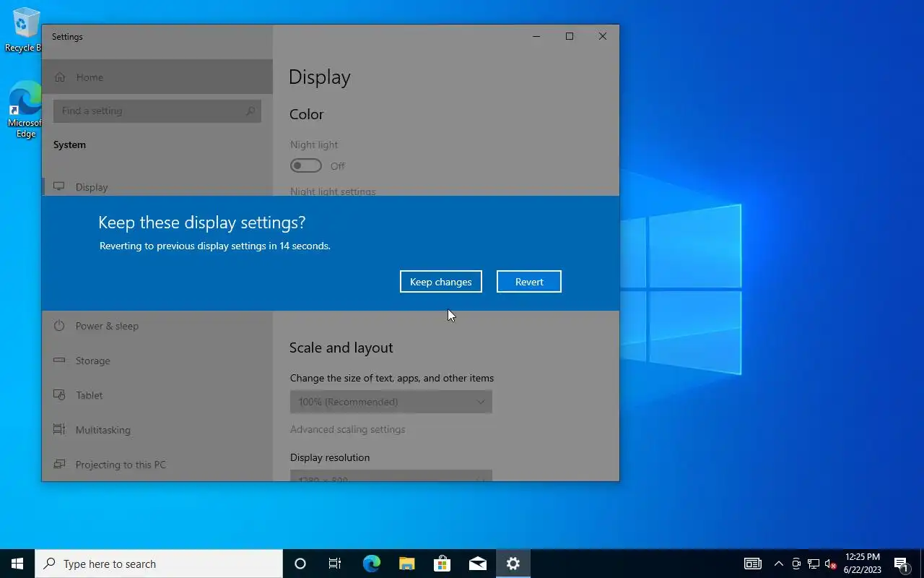Select Microsoft Edge desktop shortcut

pyautogui.click(x=25, y=109)
